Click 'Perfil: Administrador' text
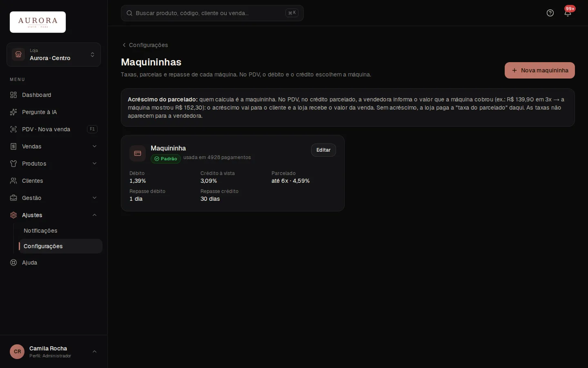Screen dimensions: 588x368 click(x=50, y=356)
